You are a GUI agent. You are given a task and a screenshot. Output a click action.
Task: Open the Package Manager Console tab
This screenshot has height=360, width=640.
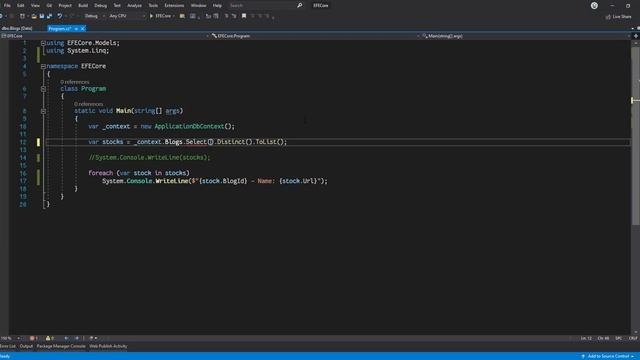pos(61,346)
